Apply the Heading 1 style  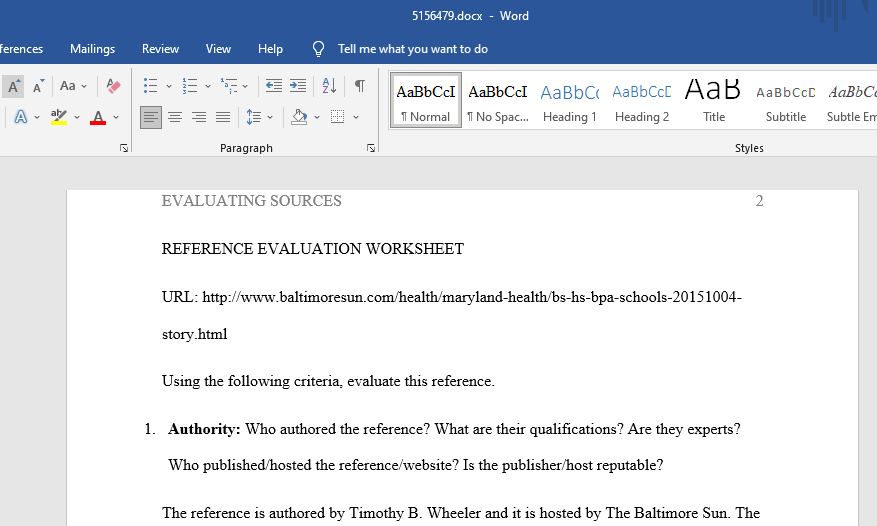coord(569,101)
